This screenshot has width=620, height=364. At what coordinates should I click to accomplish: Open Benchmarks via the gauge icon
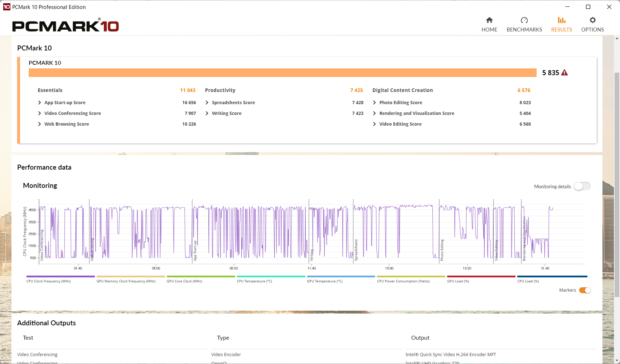pos(524,20)
